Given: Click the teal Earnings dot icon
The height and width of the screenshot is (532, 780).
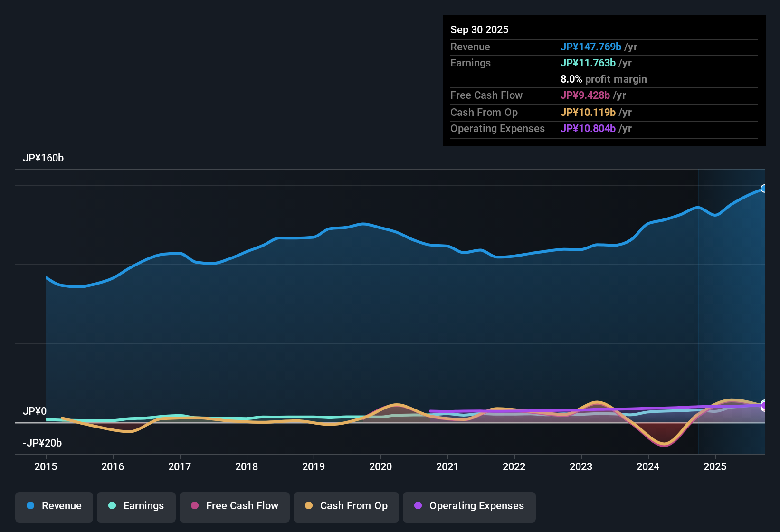Looking at the screenshot, I should click(112, 506).
